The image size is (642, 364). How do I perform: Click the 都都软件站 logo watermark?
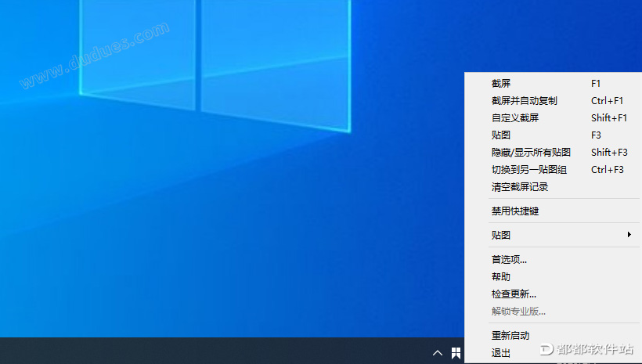587,349
